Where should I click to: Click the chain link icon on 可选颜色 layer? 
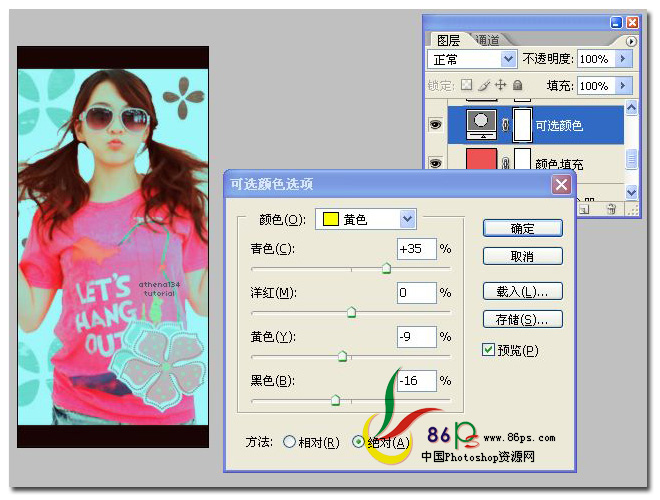506,125
